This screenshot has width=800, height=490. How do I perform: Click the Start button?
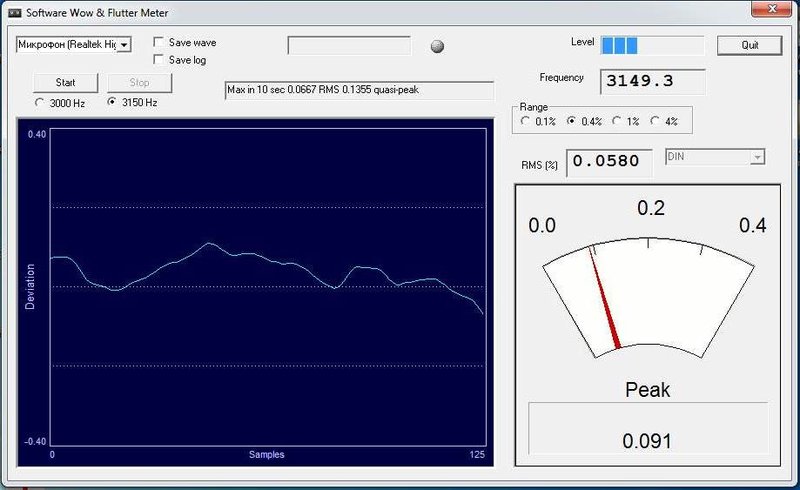(x=65, y=82)
